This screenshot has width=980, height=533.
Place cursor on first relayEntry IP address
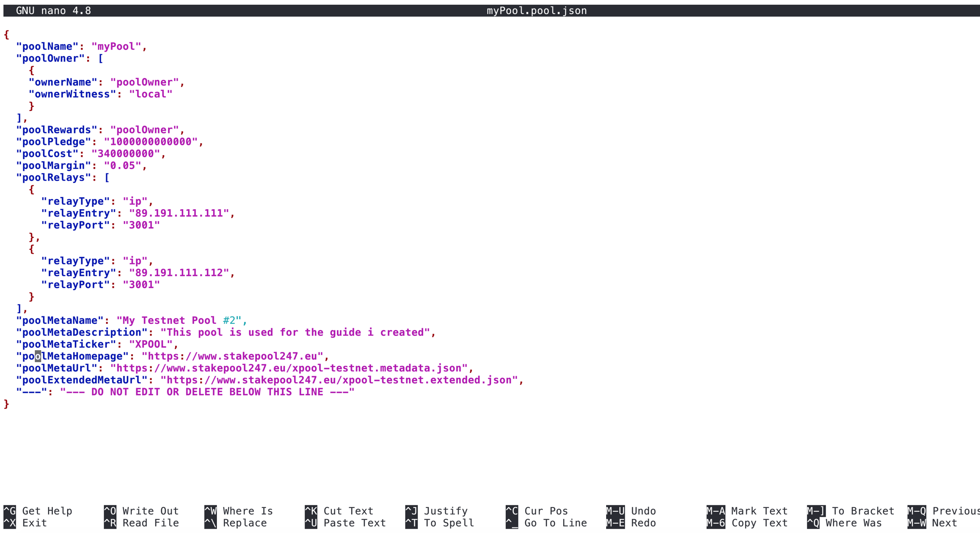coord(179,213)
